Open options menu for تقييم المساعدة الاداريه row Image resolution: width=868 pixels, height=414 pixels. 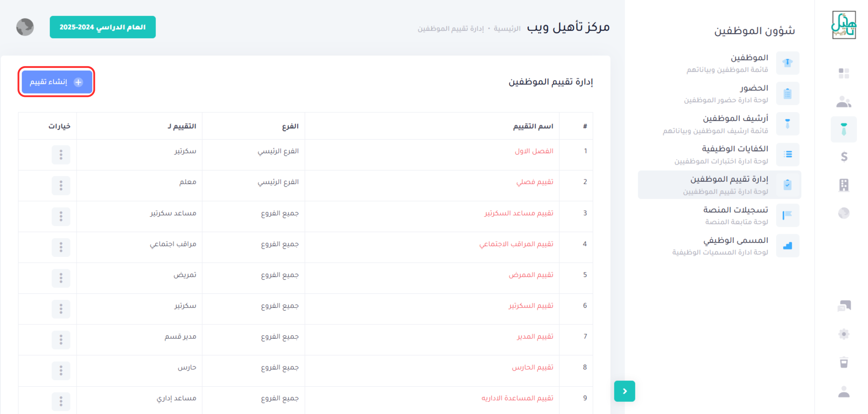61,401
